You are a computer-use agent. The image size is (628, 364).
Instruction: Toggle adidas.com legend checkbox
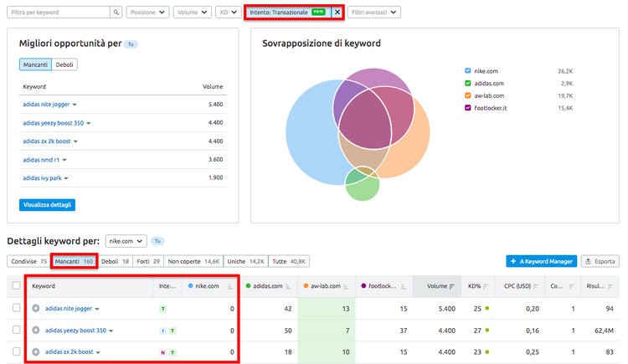coord(467,84)
